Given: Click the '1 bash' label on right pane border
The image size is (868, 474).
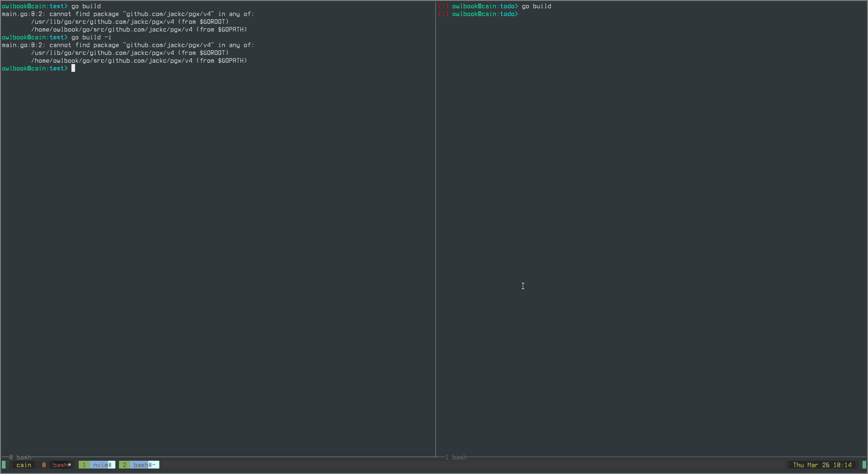Looking at the screenshot, I should pos(456,457).
